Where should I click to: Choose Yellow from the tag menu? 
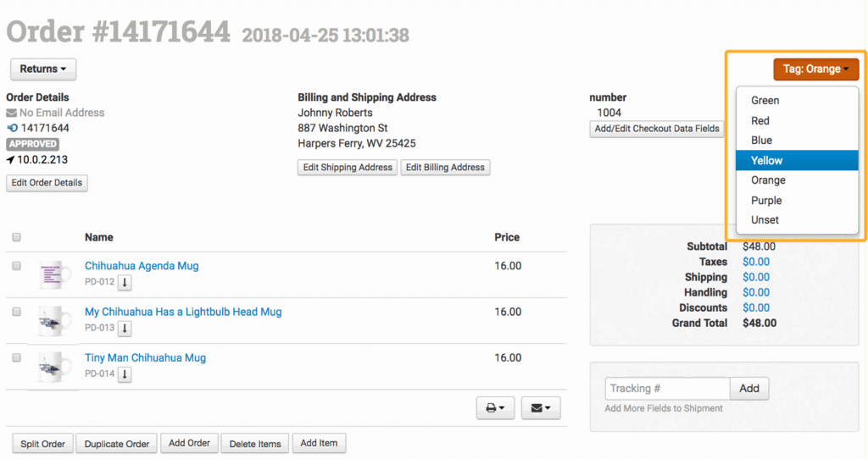[766, 160]
